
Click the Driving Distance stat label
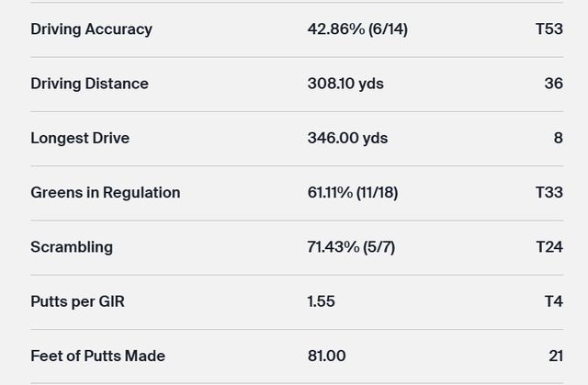(x=89, y=84)
